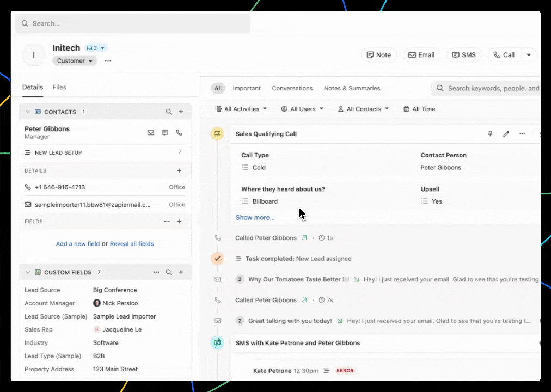Click the red ERROR label on SMS
The height and width of the screenshot is (392, 551).
(345, 371)
